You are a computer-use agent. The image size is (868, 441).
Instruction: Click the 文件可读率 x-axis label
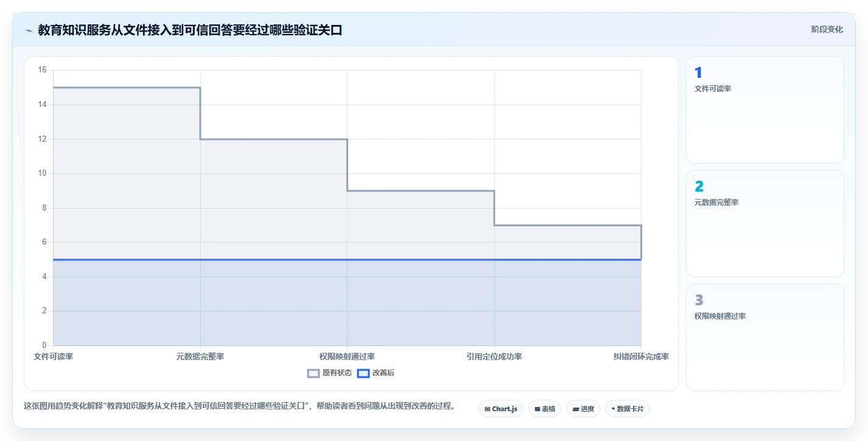(54, 356)
